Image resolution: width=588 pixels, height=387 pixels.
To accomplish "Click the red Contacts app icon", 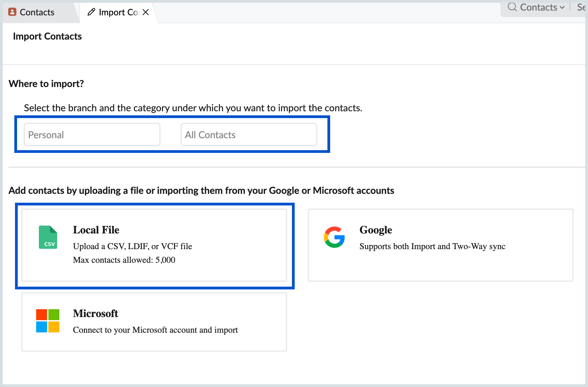I will point(12,12).
